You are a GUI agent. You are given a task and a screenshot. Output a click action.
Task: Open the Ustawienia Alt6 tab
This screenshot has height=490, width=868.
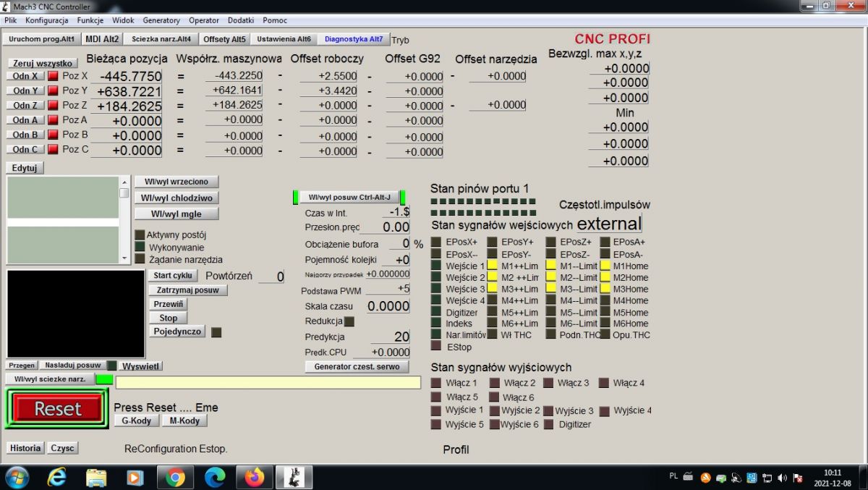pyautogui.click(x=284, y=39)
